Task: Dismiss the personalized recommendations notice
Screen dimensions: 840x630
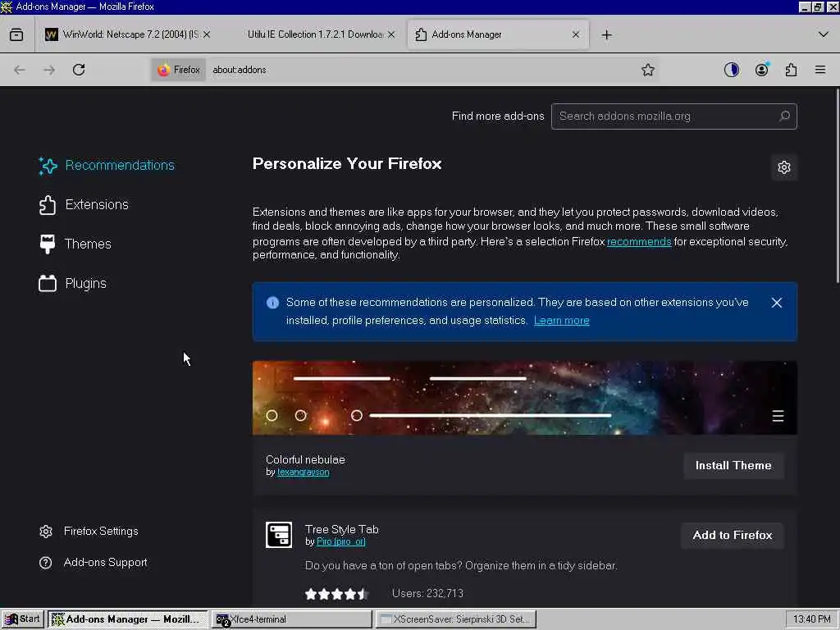Action: (x=777, y=303)
